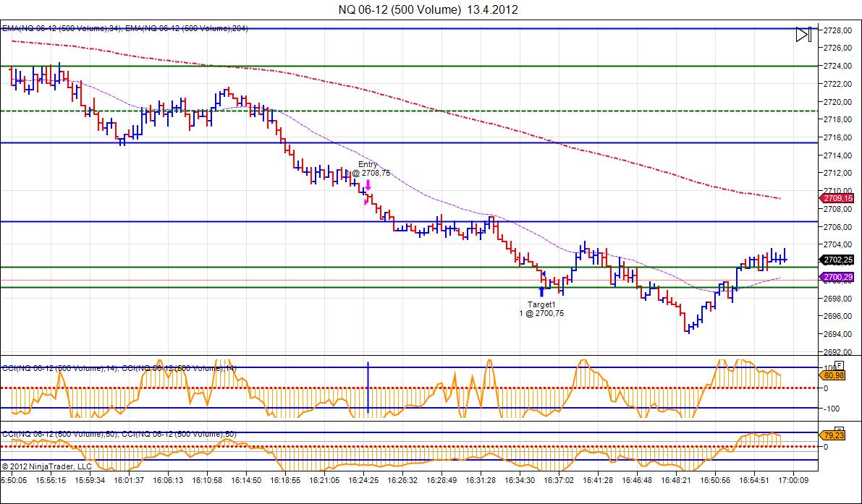This screenshot has height=504, width=862.
Task: Click the orange 79,23 CCI value marker
Action: click(834, 435)
